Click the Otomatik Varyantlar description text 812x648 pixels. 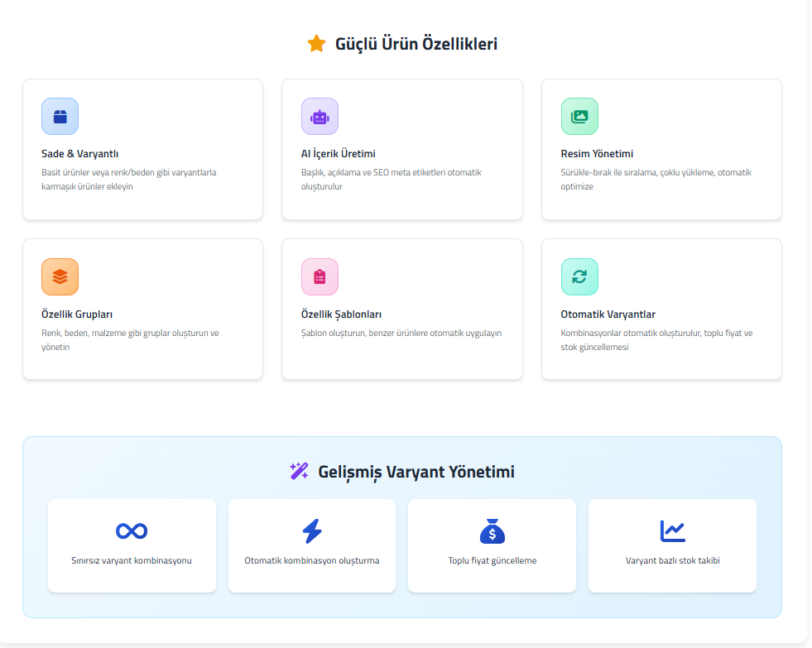point(656,340)
